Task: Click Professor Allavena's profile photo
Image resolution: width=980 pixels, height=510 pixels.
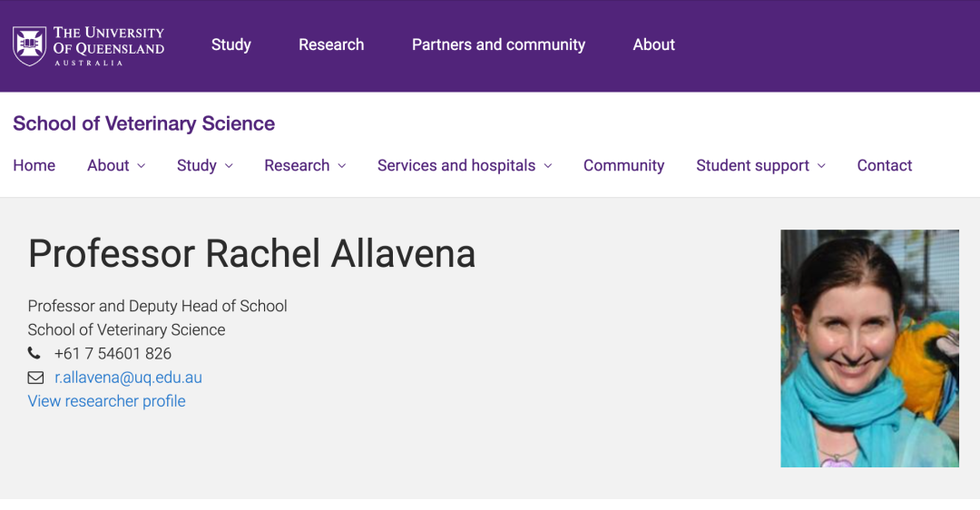Action: (869, 348)
